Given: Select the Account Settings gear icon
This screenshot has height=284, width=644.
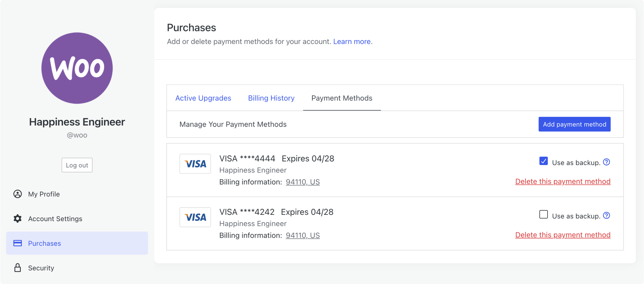Looking at the screenshot, I should tap(17, 218).
